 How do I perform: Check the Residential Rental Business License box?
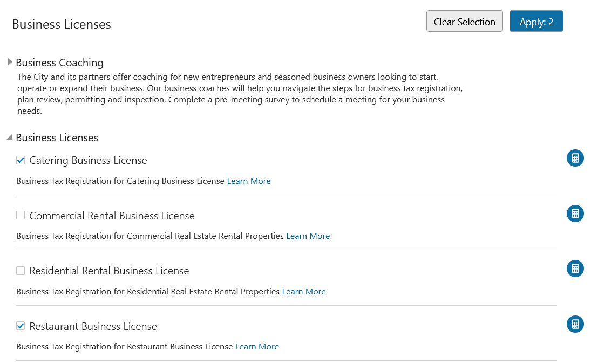pyautogui.click(x=21, y=270)
